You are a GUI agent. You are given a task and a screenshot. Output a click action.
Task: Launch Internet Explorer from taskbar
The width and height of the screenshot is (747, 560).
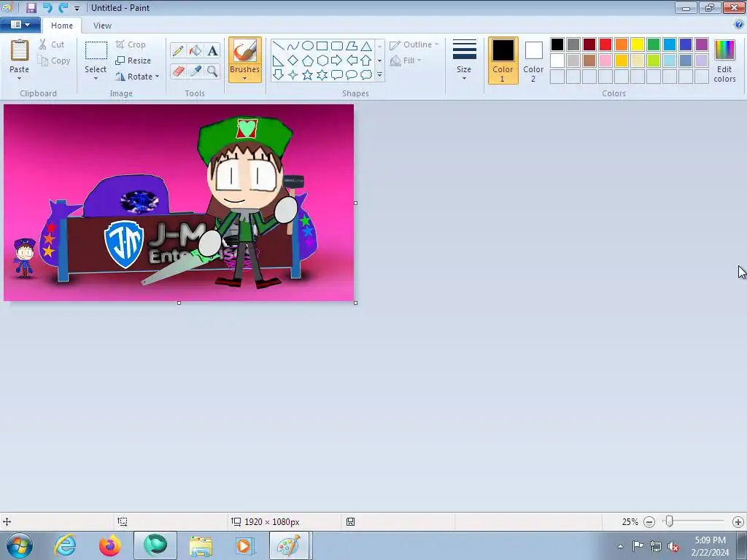click(x=65, y=545)
